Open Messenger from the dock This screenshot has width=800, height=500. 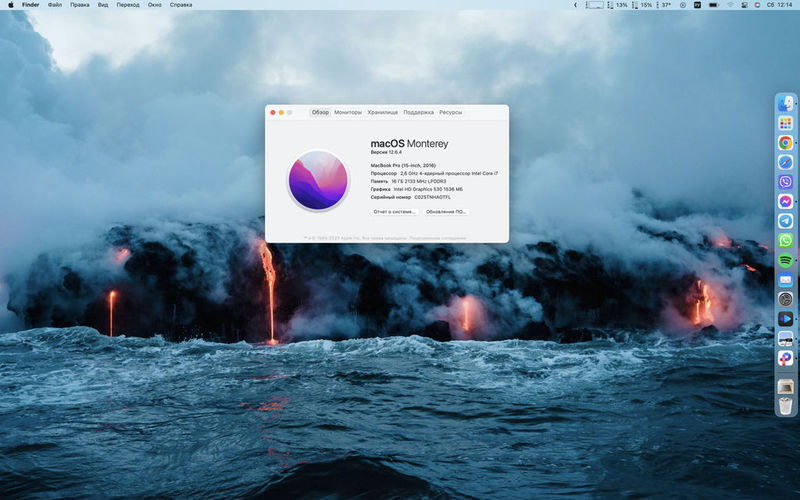(785, 202)
